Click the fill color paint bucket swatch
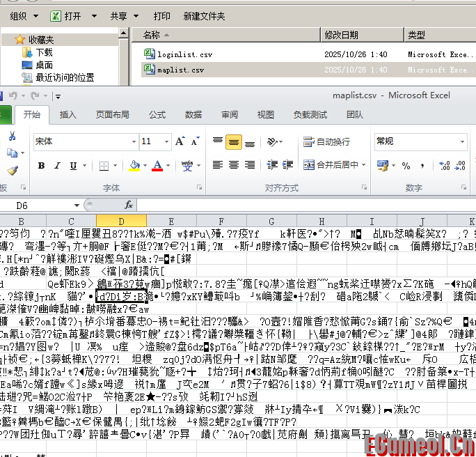The height and width of the screenshot is (457, 476). click(134, 166)
